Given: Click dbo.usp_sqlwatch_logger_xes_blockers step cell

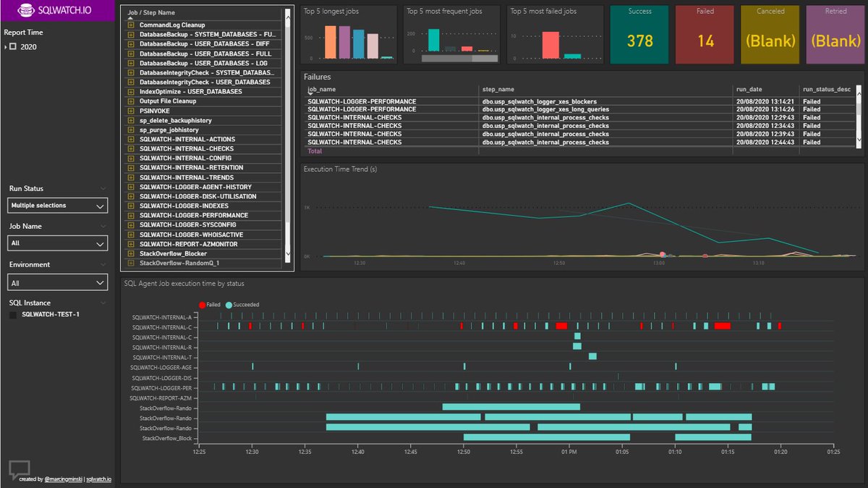Looking at the screenshot, I should pyautogui.click(x=539, y=101).
